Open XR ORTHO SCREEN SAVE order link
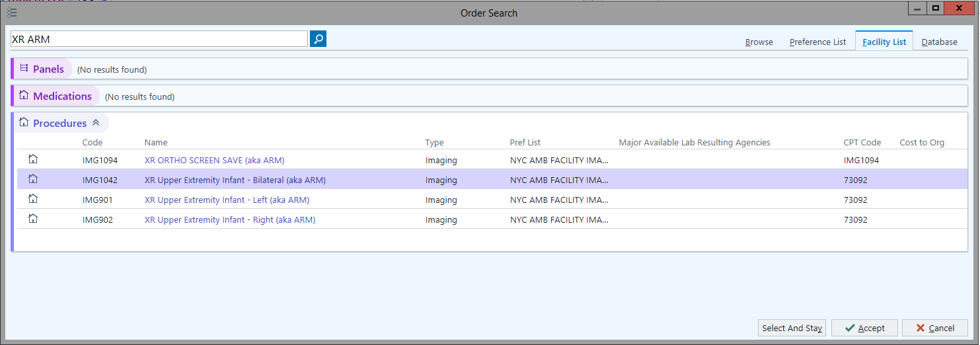Image resolution: width=980 pixels, height=345 pixels. click(214, 160)
